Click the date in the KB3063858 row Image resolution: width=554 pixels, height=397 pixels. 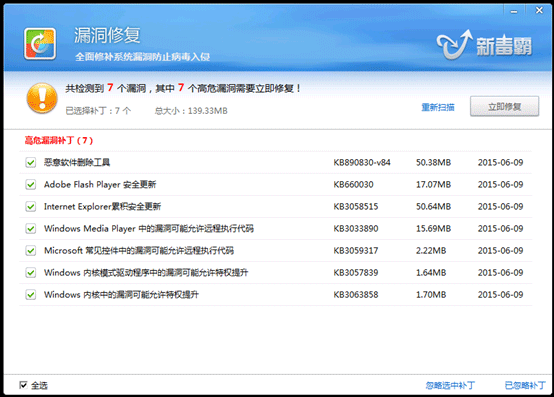coord(500,295)
